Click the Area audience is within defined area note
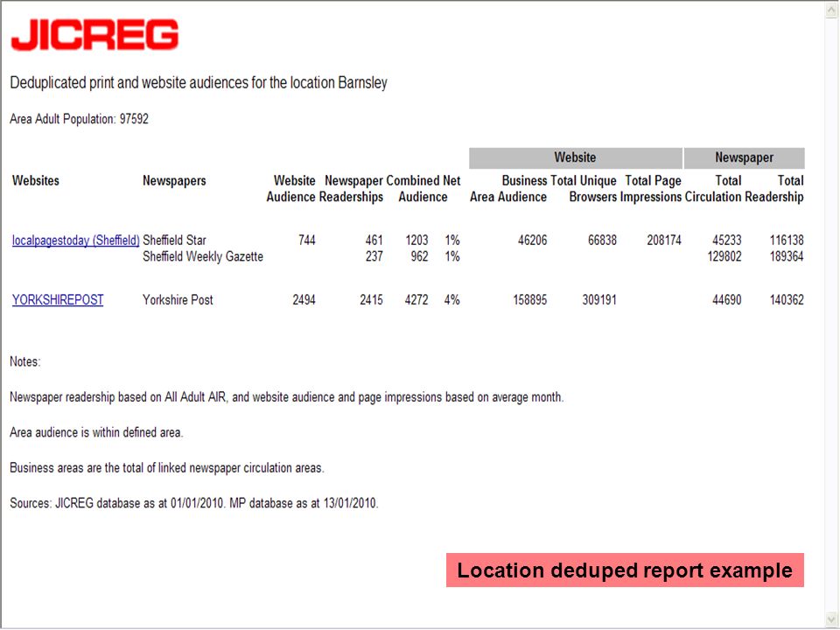This screenshot has height=630, width=840. pyautogui.click(x=96, y=432)
